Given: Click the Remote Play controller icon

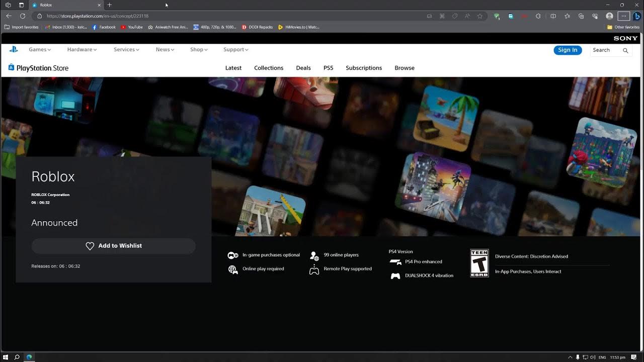Looking at the screenshot, I should click(x=314, y=270).
